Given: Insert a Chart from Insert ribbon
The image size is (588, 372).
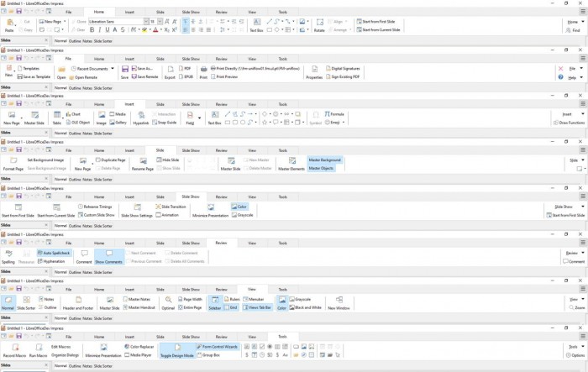Looking at the screenshot, I should point(73,114).
